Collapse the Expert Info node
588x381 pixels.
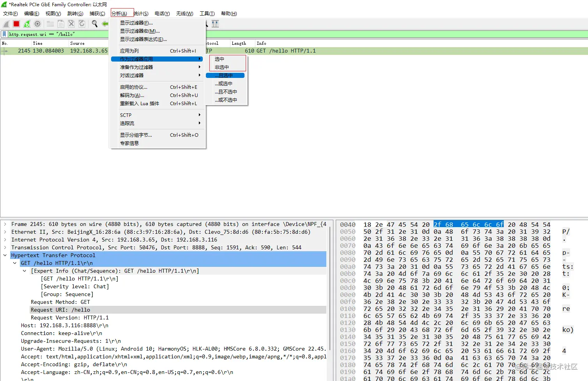(25, 271)
